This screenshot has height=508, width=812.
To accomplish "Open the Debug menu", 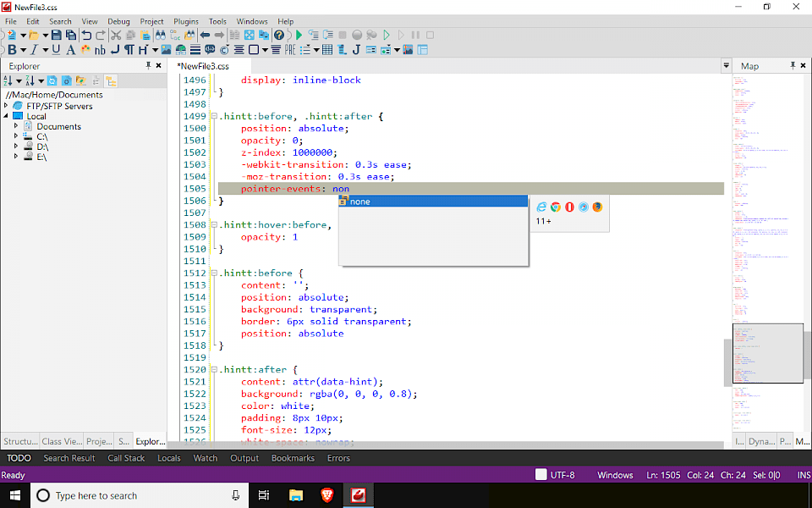I will (x=118, y=21).
